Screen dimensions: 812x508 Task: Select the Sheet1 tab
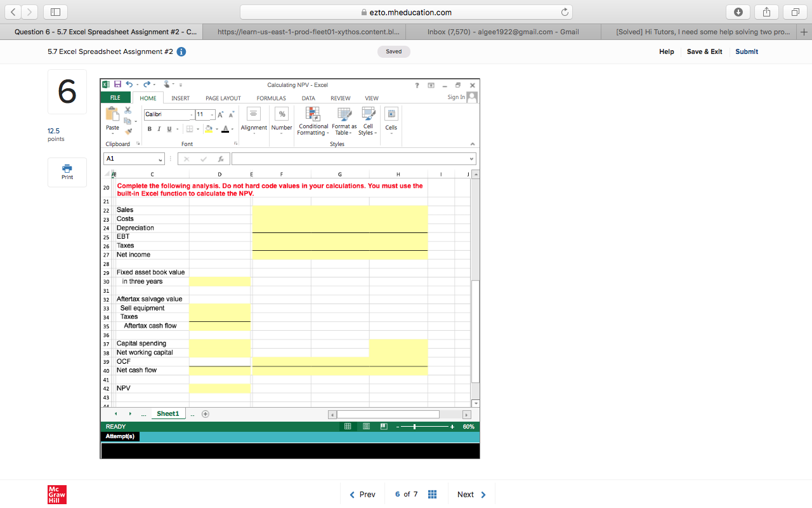tap(167, 413)
